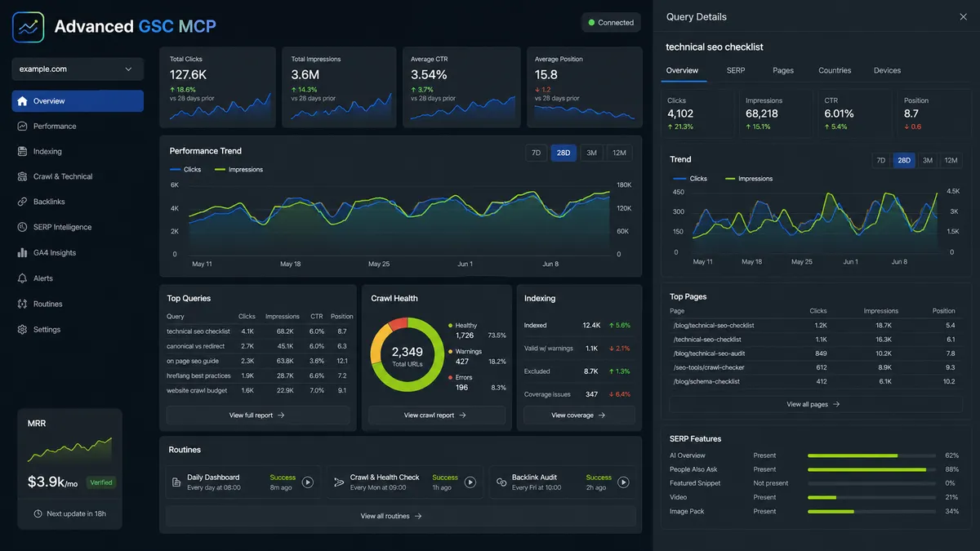Switch to the Devices tab
Image resolution: width=980 pixels, height=551 pixels.
pos(887,71)
